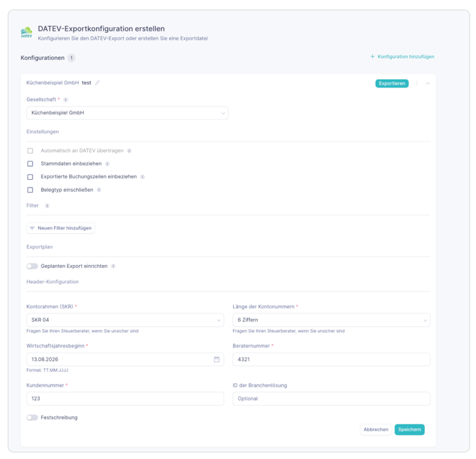Click Konfiguration hinzufügen link
Image resolution: width=476 pixels, height=459 pixels.
coord(402,57)
